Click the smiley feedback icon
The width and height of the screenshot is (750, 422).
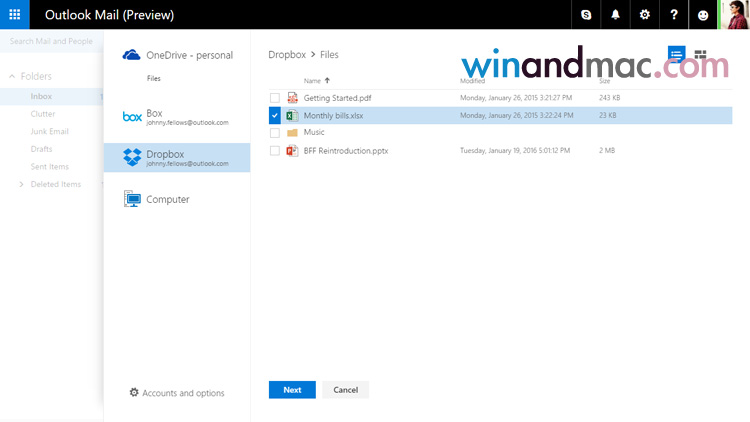click(703, 15)
